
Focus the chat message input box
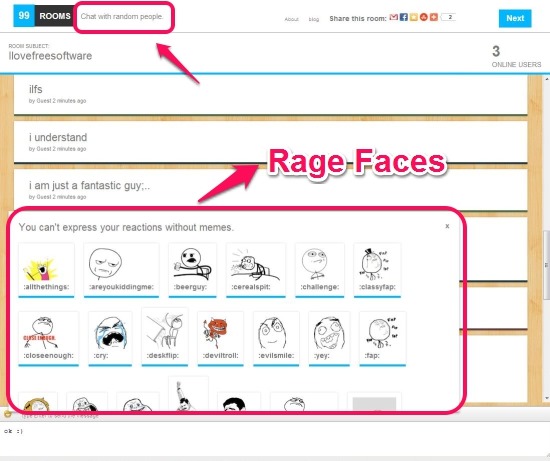(275, 439)
